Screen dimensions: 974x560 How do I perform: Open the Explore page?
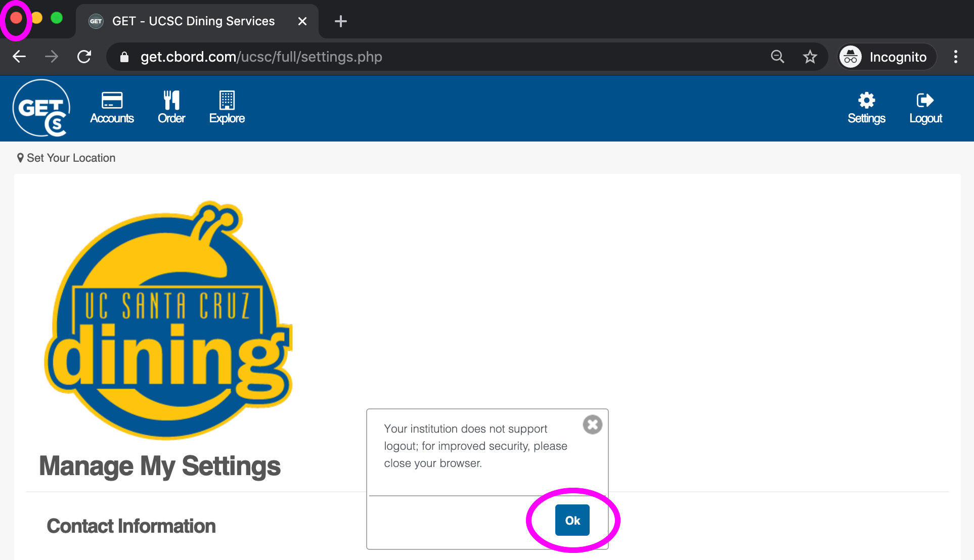click(227, 108)
